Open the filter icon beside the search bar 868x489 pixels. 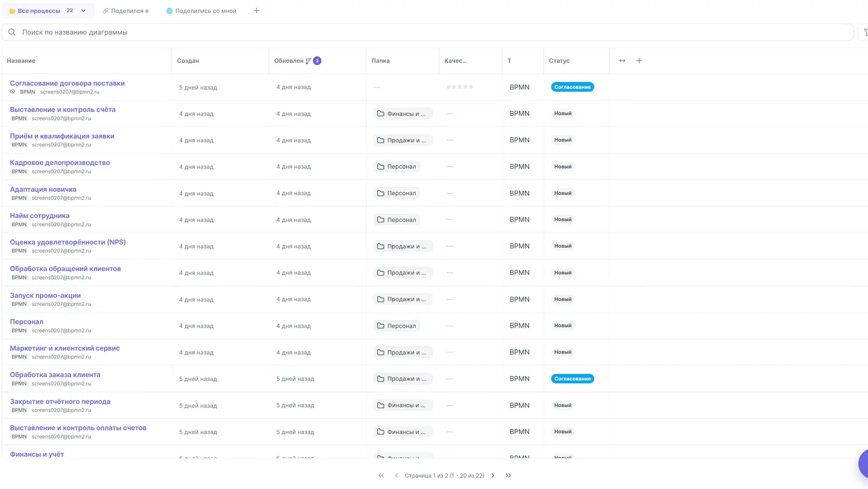tap(865, 33)
